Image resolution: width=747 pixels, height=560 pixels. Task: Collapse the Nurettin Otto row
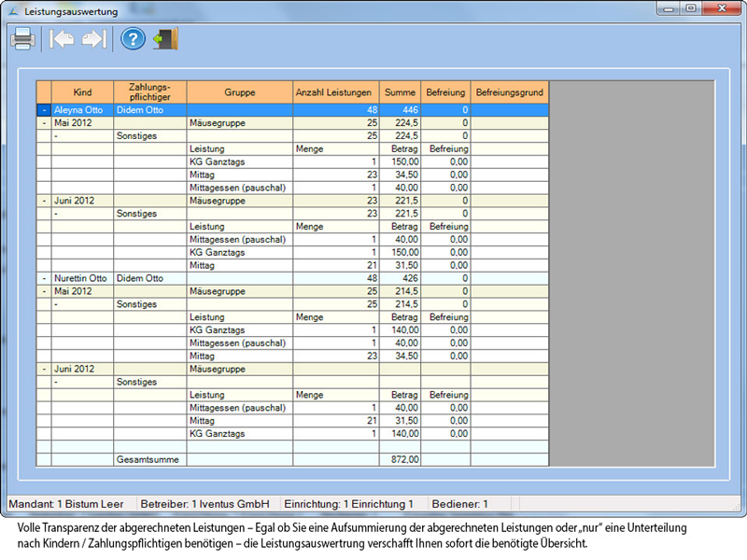(44, 278)
